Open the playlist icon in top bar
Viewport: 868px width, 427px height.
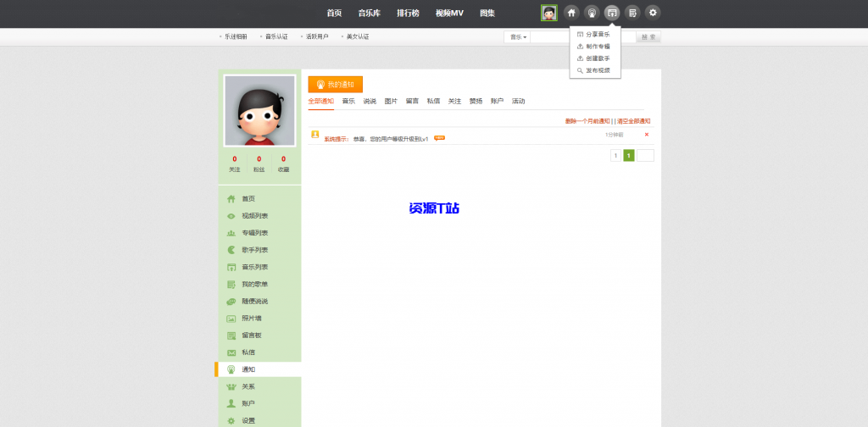[x=632, y=13]
